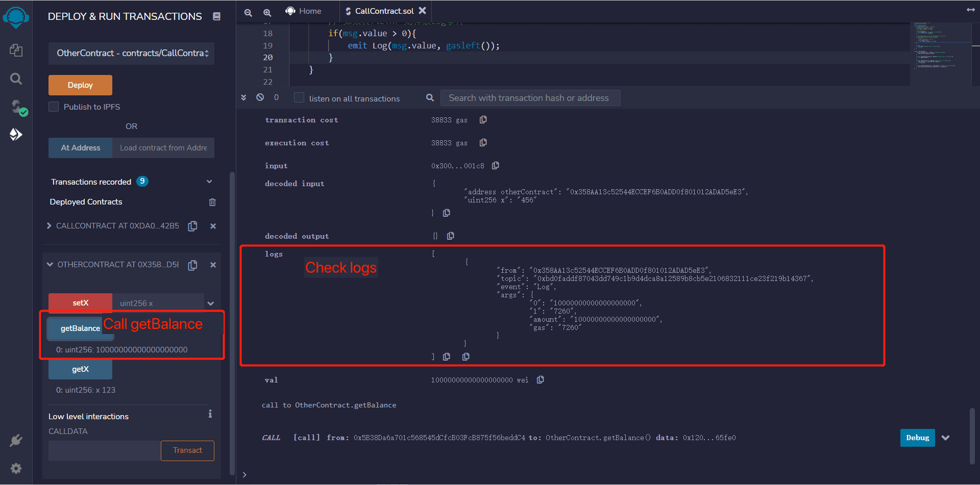980x485 pixels.
Task: Click the Debug button
Action: tap(917, 438)
